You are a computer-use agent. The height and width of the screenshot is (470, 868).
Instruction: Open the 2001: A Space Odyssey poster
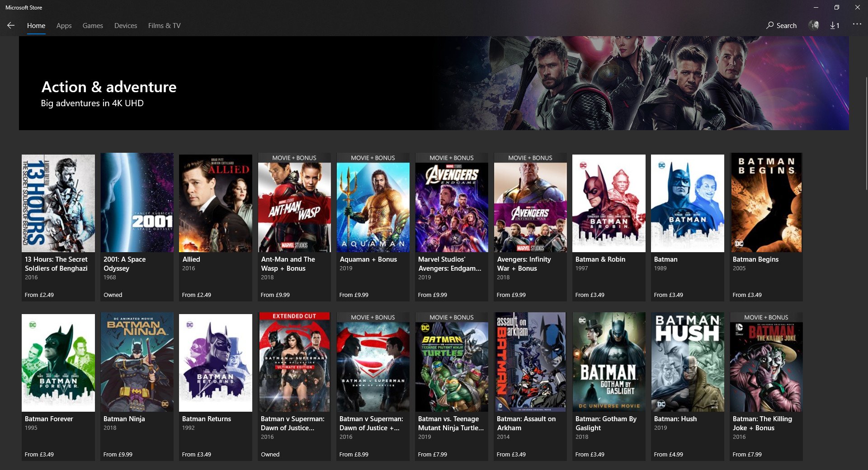tap(137, 203)
